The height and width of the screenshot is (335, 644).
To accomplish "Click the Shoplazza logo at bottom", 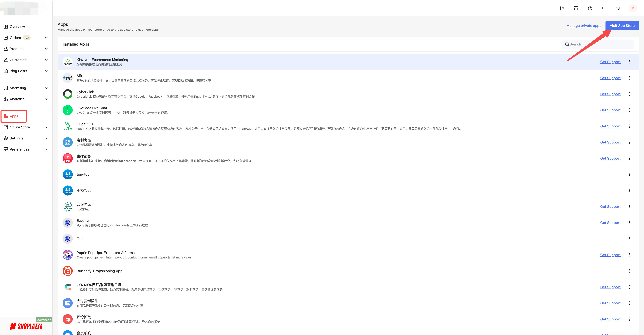I will coord(26,326).
